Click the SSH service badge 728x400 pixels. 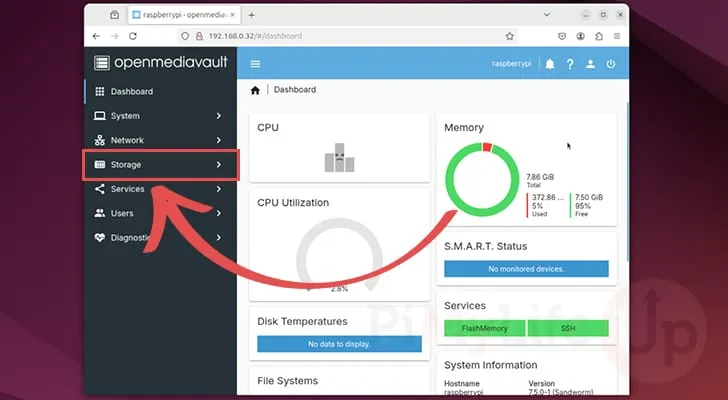point(568,328)
